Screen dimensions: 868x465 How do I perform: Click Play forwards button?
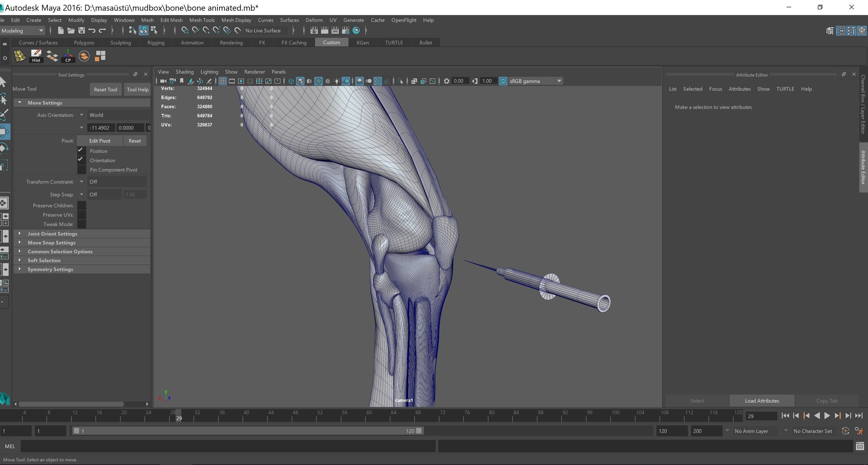coord(827,416)
